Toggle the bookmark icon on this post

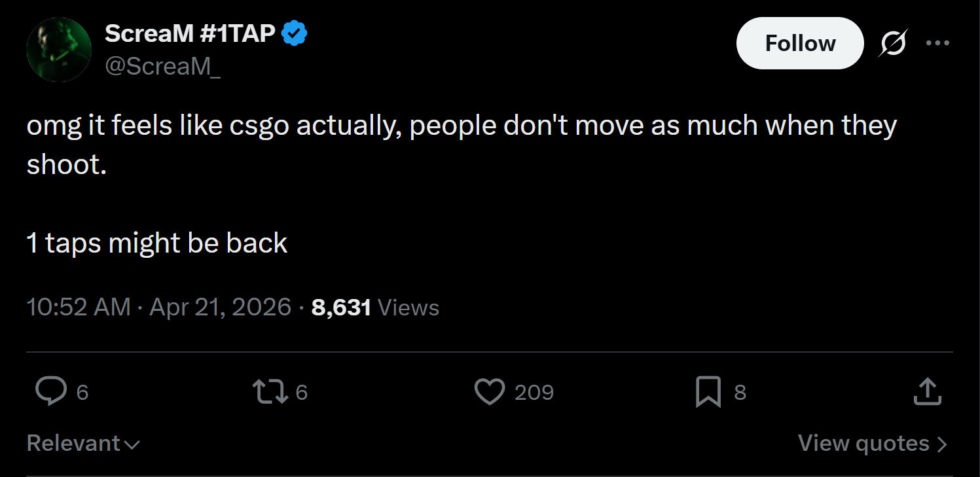(x=708, y=392)
